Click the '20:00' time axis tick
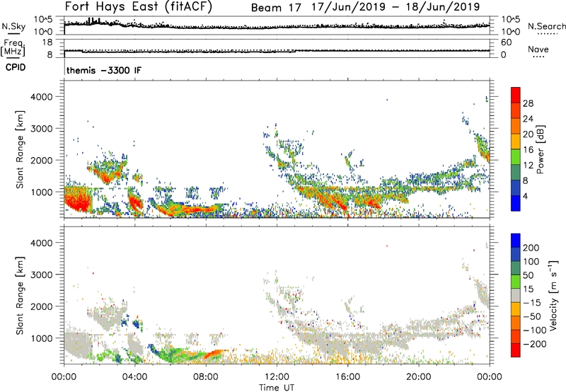The height and width of the screenshot is (392, 566). pyautogui.click(x=418, y=377)
